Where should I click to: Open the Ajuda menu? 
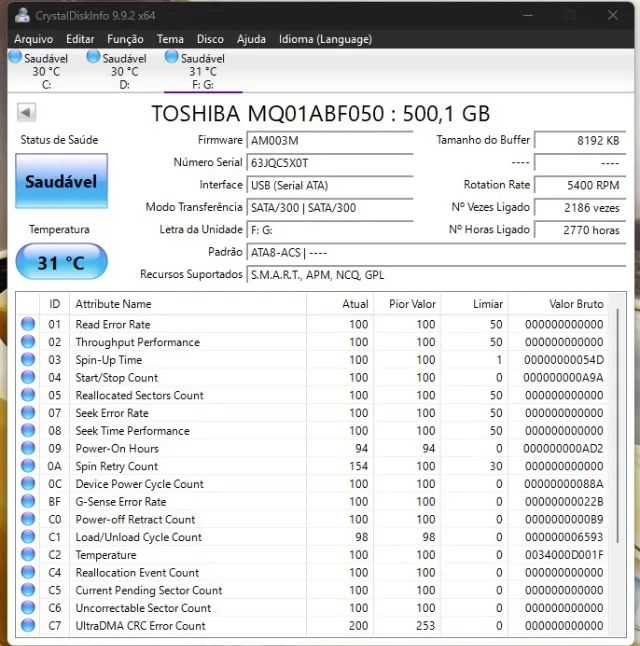click(x=251, y=39)
